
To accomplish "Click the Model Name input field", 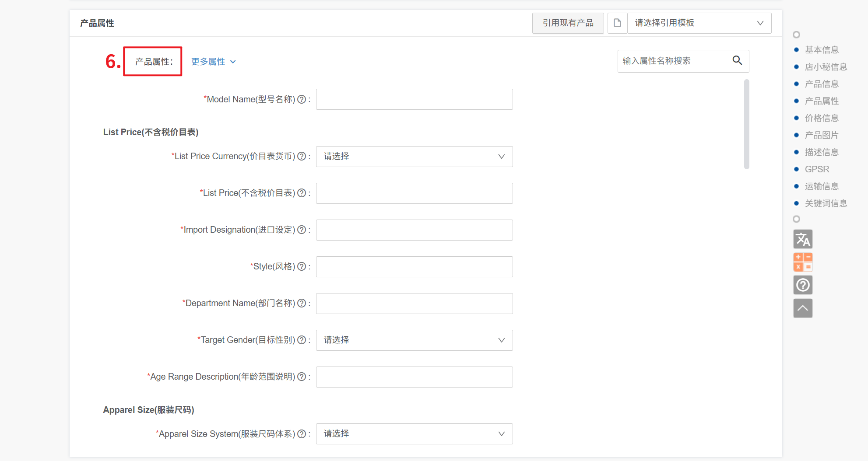I will tap(414, 100).
